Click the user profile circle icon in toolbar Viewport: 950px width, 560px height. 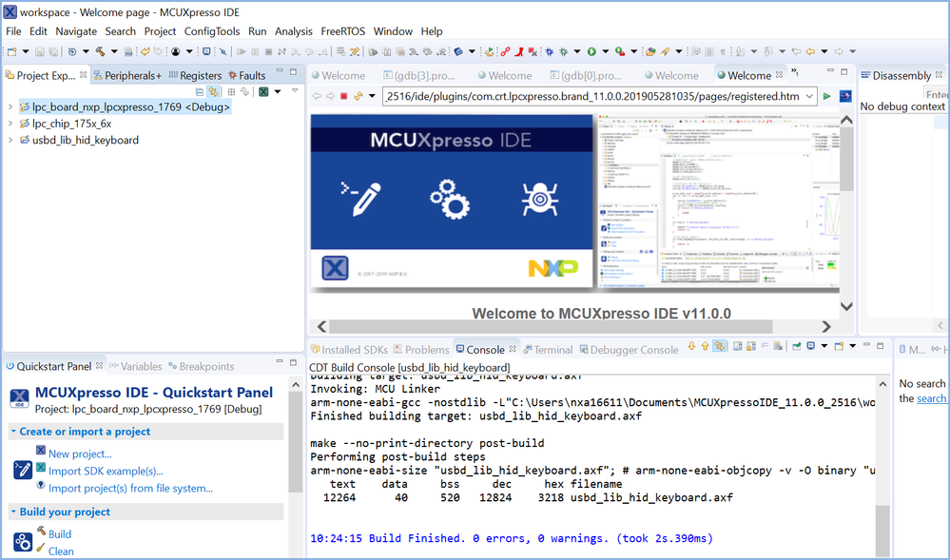coord(176,51)
